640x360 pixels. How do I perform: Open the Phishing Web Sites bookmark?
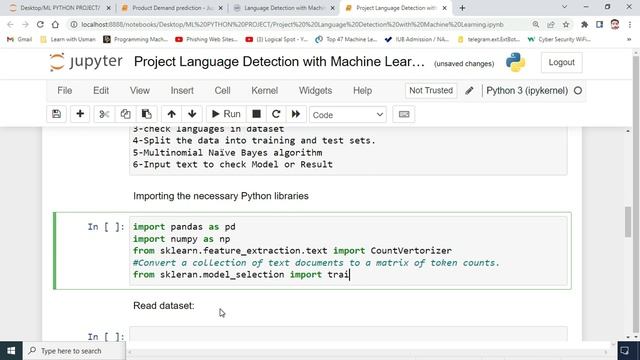[x=206, y=39]
